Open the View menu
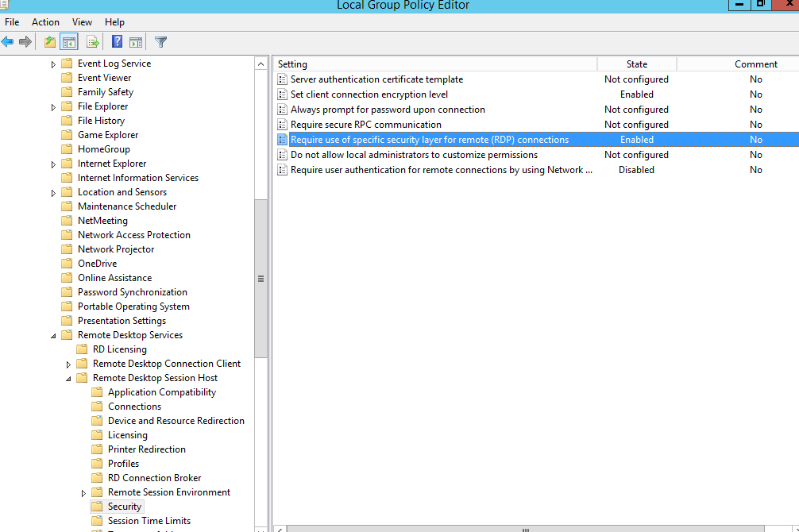Screen dimensions: 799x532 (x=82, y=22)
